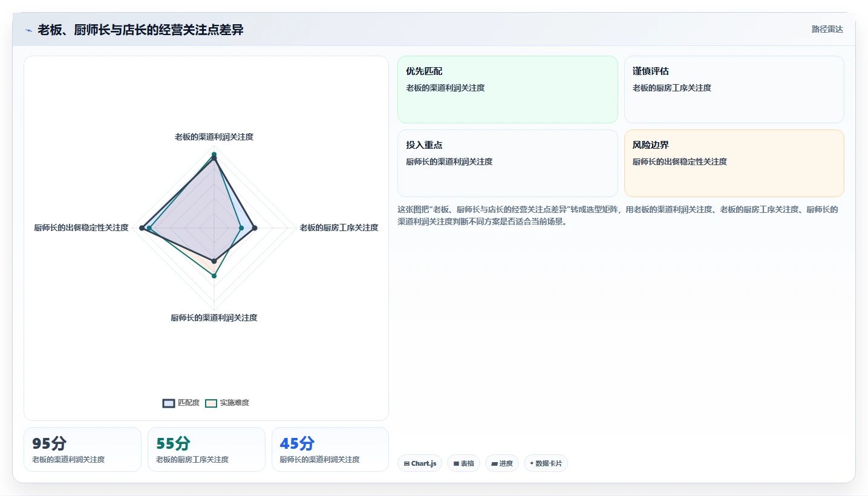Click 厨师长的出餐稳定性关注度 text in 风险边界 card
Image resolution: width=868 pixels, height=496 pixels.
click(x=680, y=162)
